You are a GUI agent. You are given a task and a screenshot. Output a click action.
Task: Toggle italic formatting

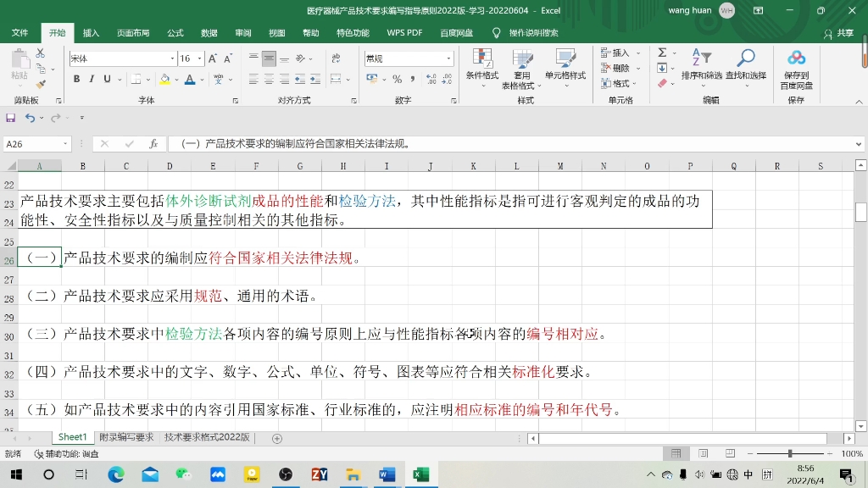point(91,78)
